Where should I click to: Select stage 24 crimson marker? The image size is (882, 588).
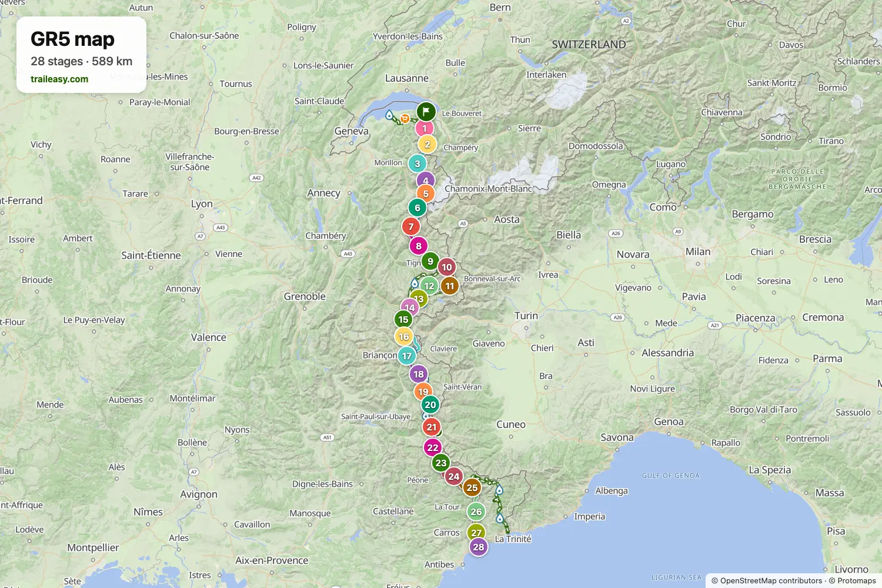pyautogui.click(x=454, y=476)
